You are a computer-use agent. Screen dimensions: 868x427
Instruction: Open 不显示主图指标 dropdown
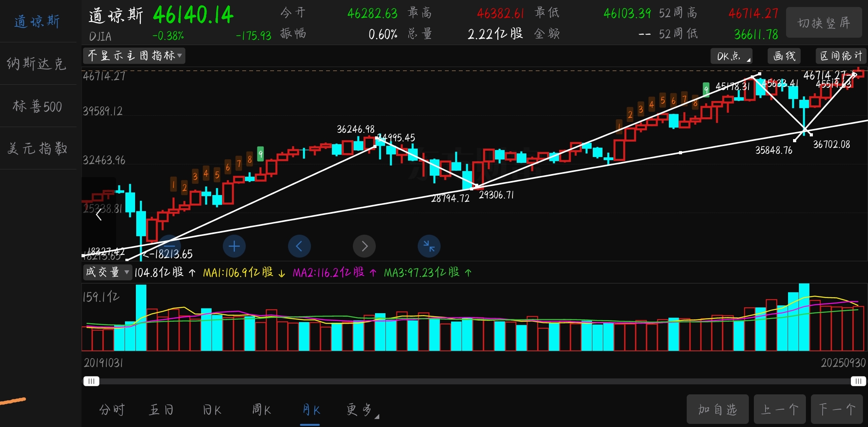(x=134, y=56)
